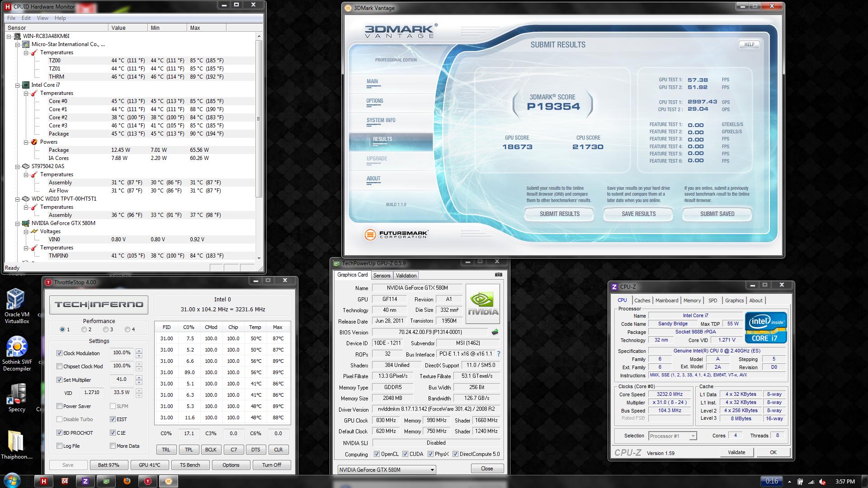This screenshot has height=488, width=868.
Task: Go to SYSTEM INFO in 3DMark Vantage
Action: [381, 120]
